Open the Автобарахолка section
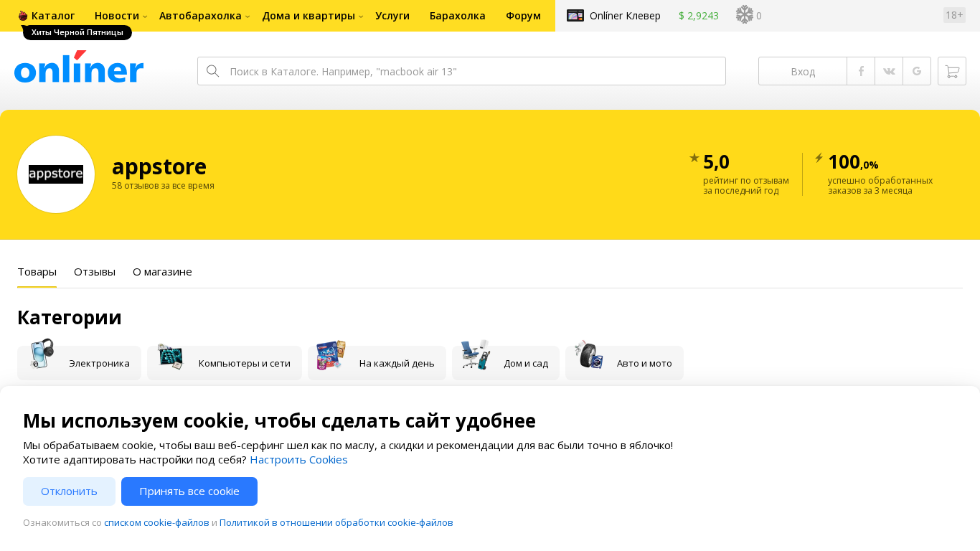Screen dimensions: 980x551 point(200,16)
